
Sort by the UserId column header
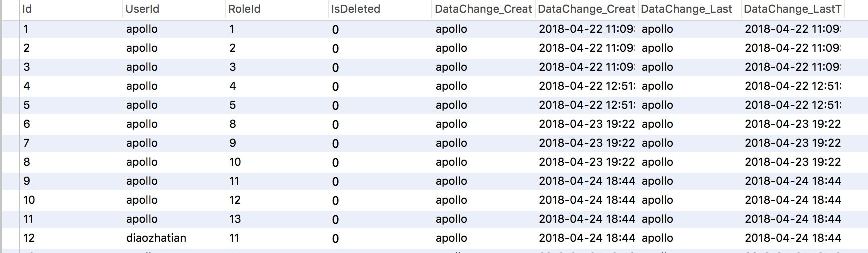pos(142,9)
